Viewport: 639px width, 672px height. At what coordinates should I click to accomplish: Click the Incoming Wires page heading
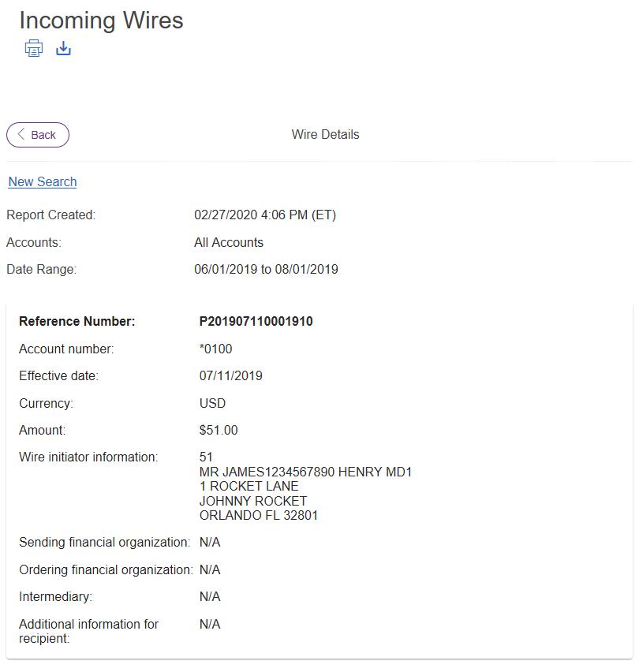pyautogui.click(x=101, y=21)
